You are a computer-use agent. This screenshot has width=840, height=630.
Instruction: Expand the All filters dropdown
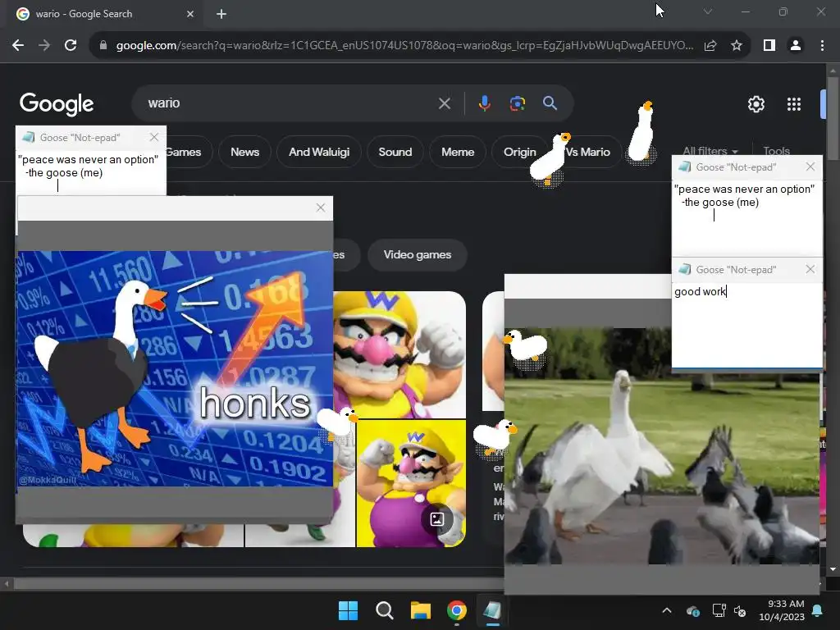[710, 151]
